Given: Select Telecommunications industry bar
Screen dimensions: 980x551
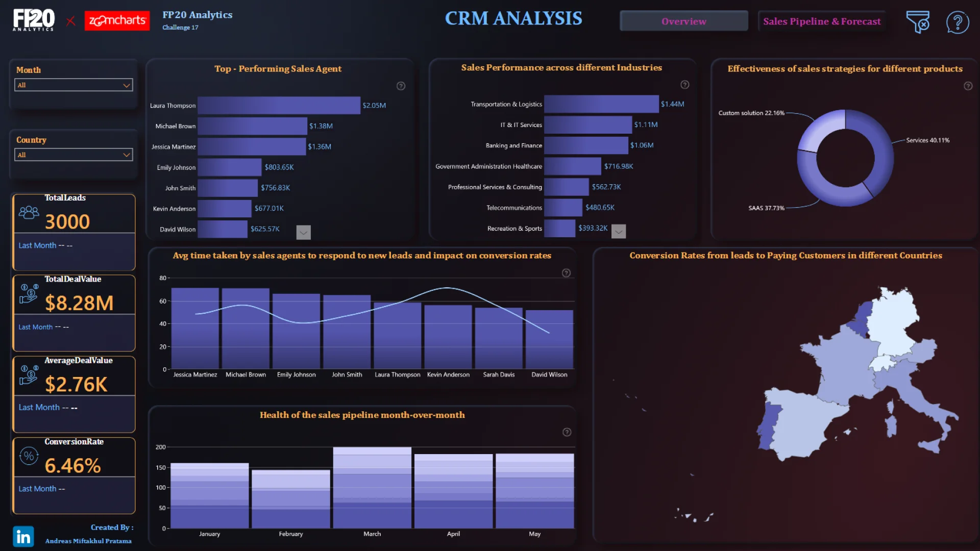Looking at the screenshot, I should [x=563, y=208].
